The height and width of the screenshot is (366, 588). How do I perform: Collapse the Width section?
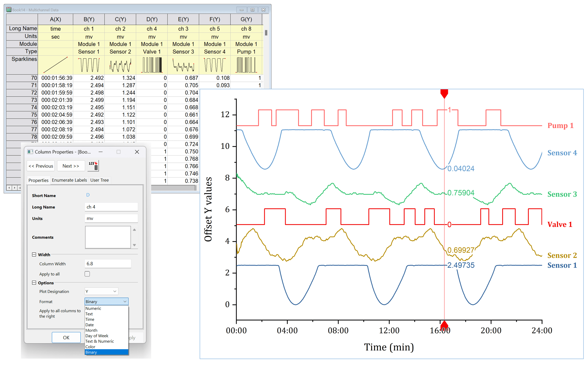tap(34, 254)
